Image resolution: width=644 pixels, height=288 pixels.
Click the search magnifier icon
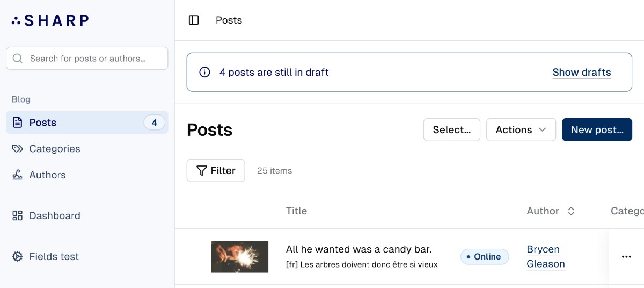tap(18, 59)
